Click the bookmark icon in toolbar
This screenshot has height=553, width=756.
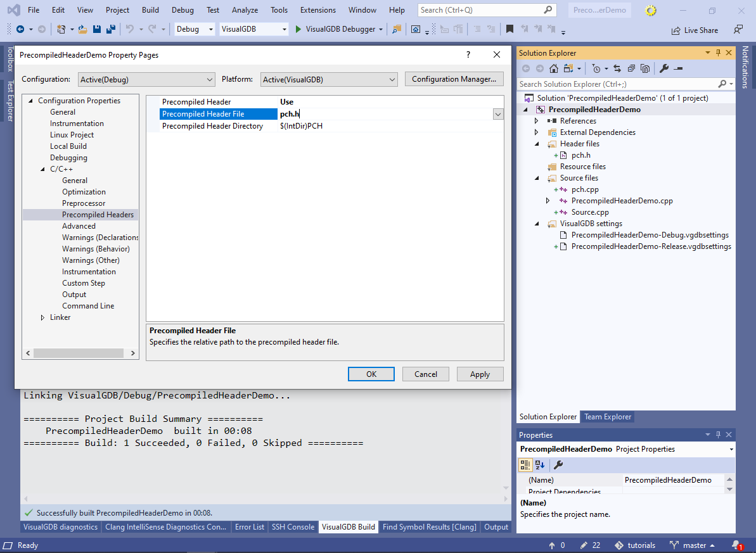(509, 29)
